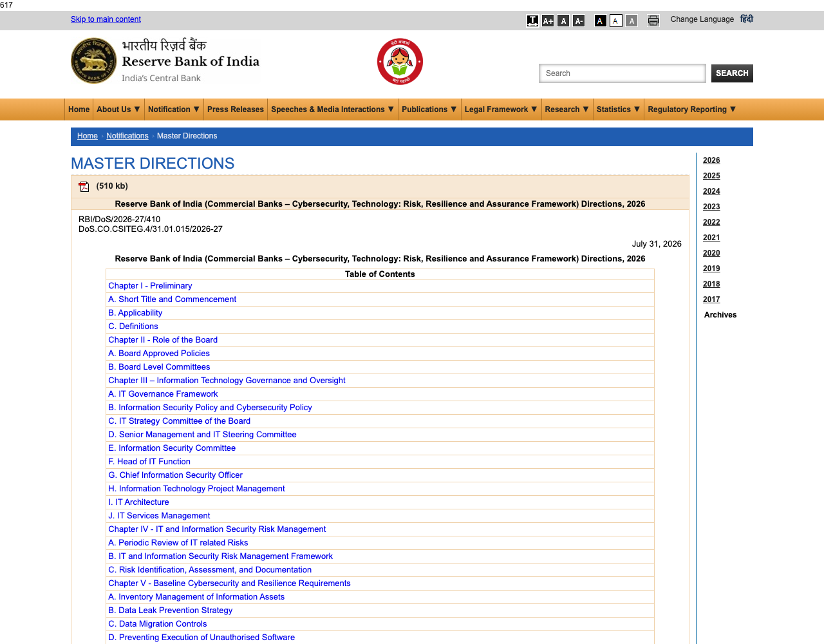This screenshot has height=644, width=824.
Task: Open Information Technology Project Management link
Action: (196, 489)
